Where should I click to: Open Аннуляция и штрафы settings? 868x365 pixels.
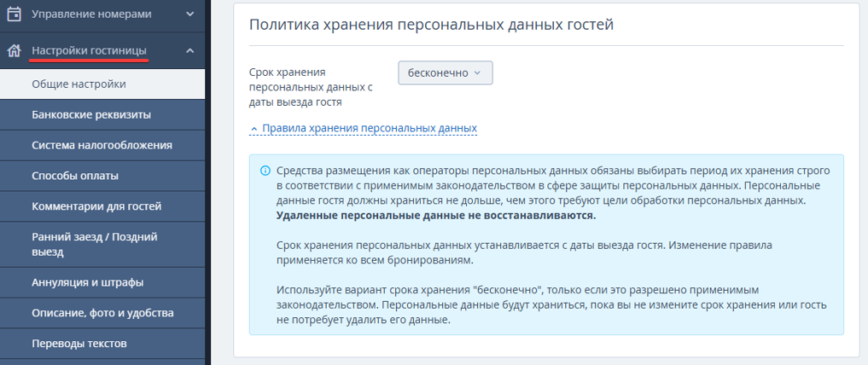click(x=102, y=282)
